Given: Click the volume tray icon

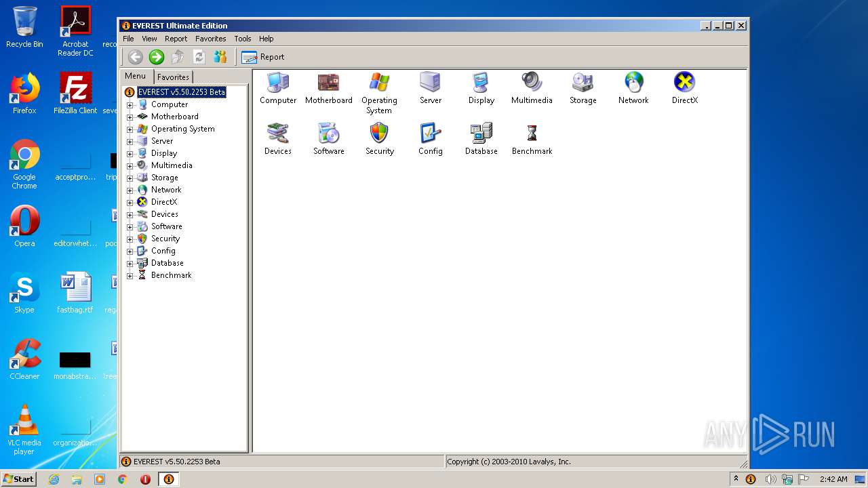Looking at the screenshot, I should click(771, 479).
